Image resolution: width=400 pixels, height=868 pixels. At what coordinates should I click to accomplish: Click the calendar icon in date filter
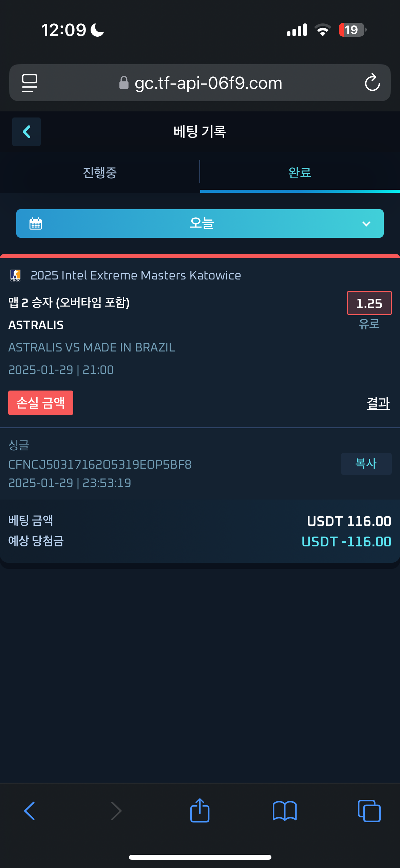tap(36, 224)
